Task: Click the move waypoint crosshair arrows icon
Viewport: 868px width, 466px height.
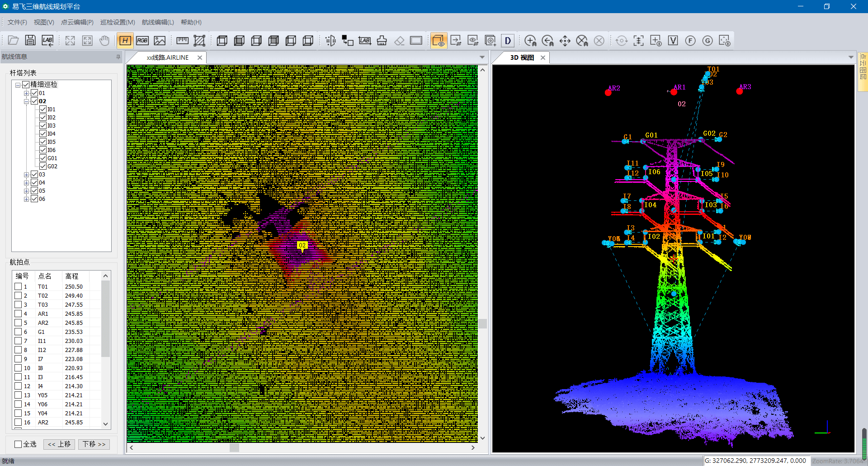Action: pos(565,41)
